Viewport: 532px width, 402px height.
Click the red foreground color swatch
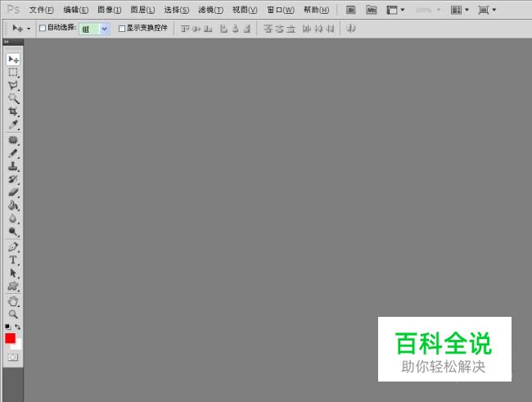(x=10, y=338)
